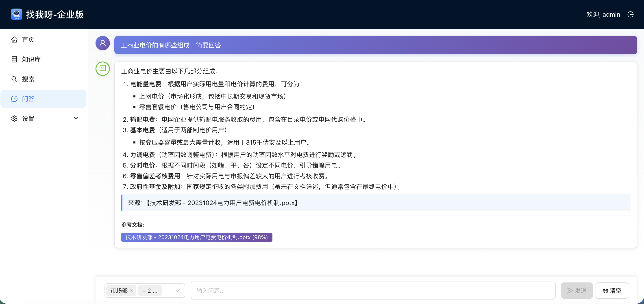Open the referenced pptx document tag (98%)
The height and width of the screenshot is (304, 644).
[x=196, y=237]
